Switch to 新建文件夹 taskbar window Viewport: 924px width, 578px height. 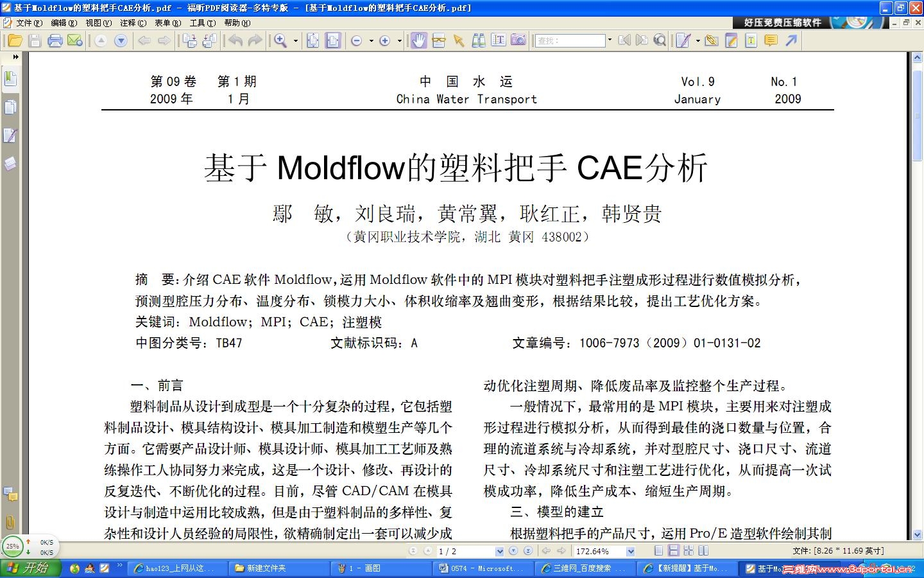tap(278, 568)
